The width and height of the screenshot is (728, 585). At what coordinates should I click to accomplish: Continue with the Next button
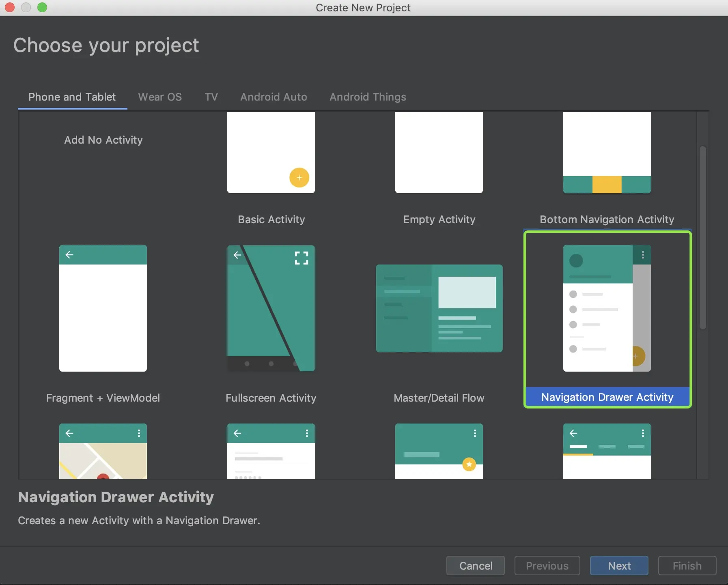pyautogui.click(x=619, y=566)
